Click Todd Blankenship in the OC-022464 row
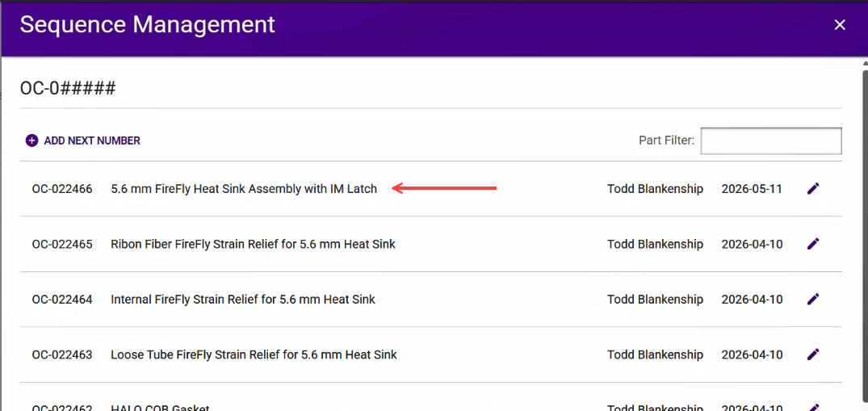 click(655, 300)
